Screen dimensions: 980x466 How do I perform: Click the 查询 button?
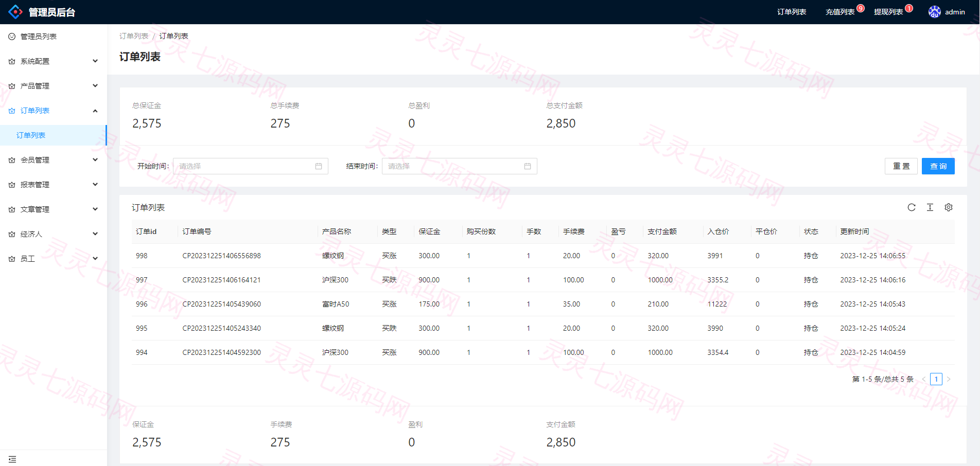click(x=938, y=166)
